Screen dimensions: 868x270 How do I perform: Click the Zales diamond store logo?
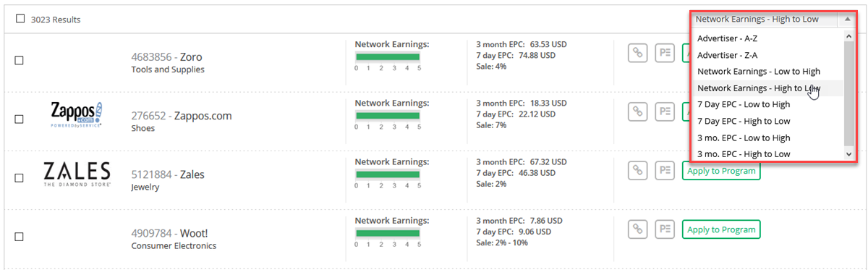click(77, 174)
